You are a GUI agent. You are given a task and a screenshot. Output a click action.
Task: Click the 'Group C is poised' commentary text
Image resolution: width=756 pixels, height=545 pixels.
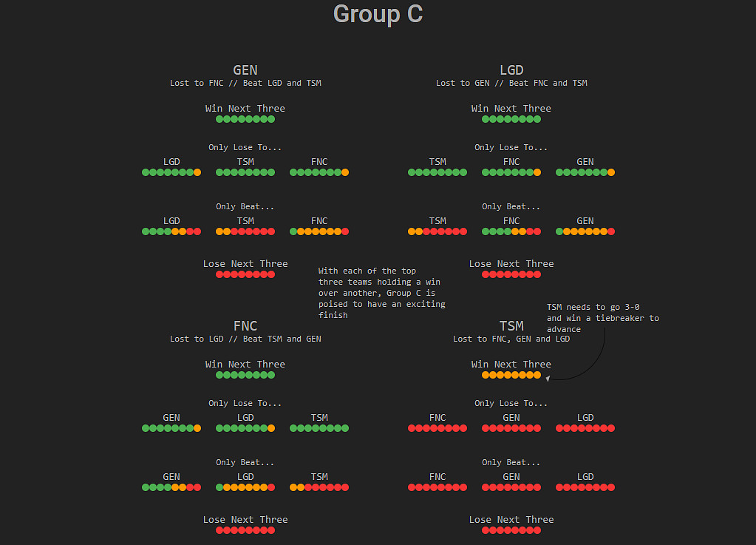pos(381,293)
